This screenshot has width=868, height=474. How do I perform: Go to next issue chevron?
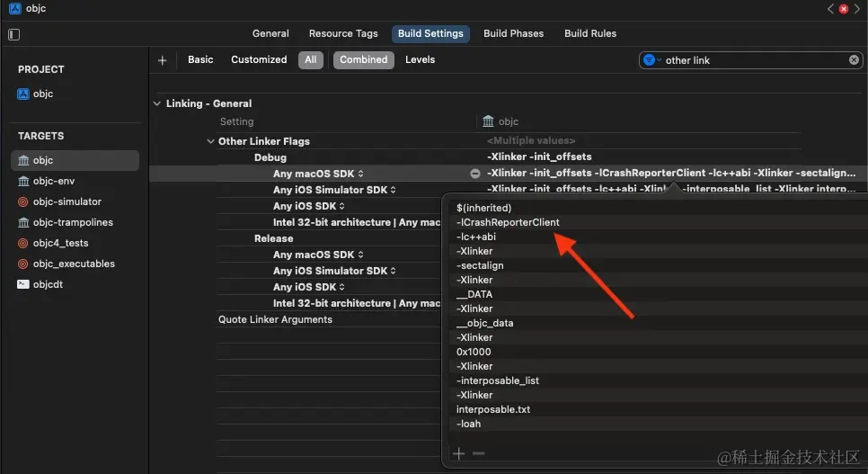click(857, 9)
